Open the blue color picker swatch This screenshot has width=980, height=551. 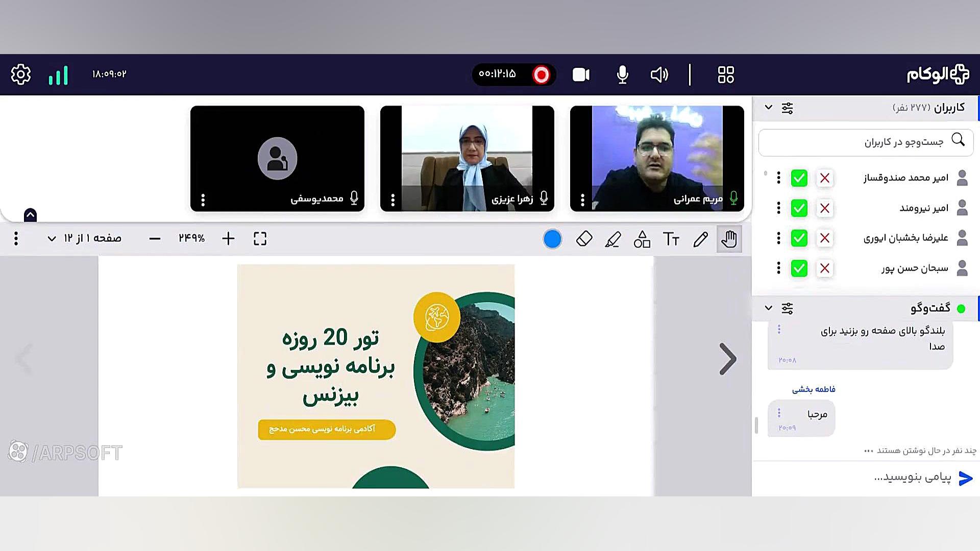552,239
